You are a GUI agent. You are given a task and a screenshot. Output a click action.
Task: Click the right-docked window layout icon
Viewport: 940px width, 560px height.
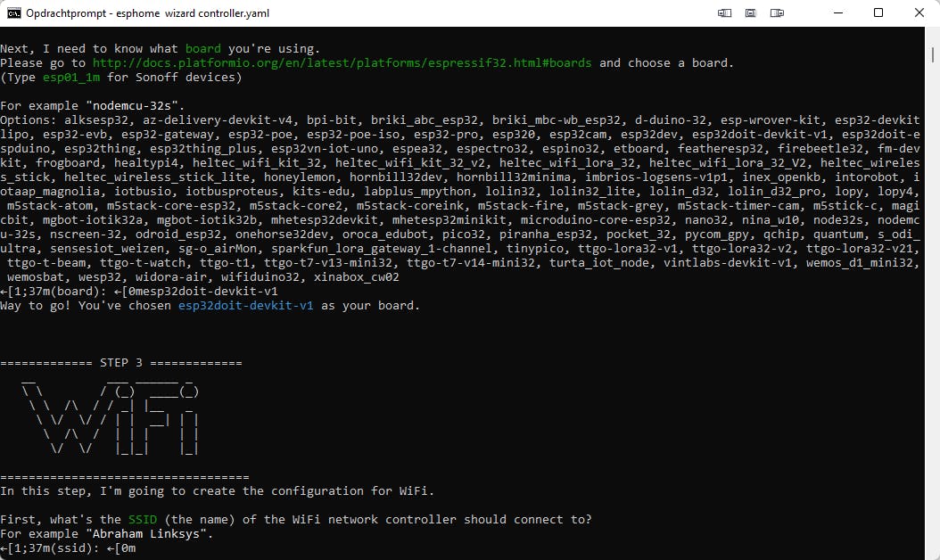pos(778,12)
